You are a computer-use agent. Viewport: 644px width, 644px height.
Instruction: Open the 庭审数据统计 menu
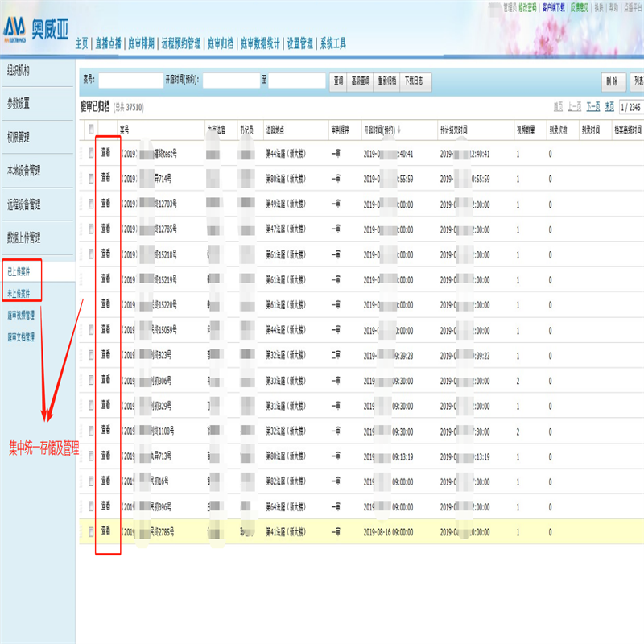tap(260, 43)
